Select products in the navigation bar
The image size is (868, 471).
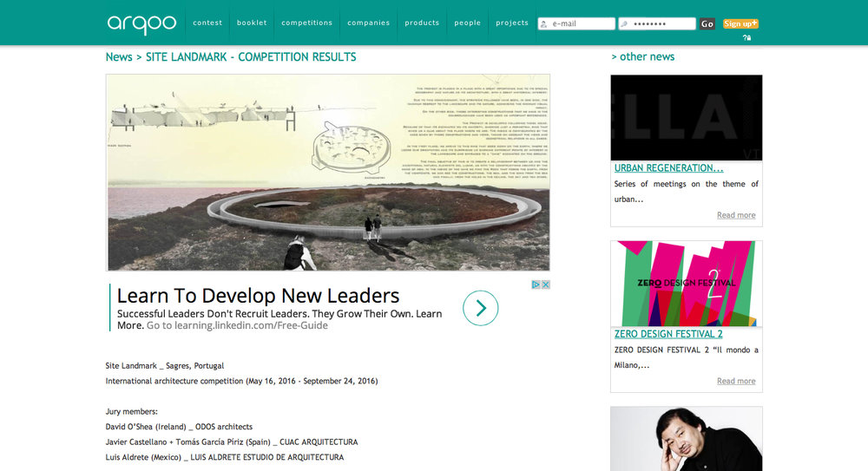[x=422, y=23]
